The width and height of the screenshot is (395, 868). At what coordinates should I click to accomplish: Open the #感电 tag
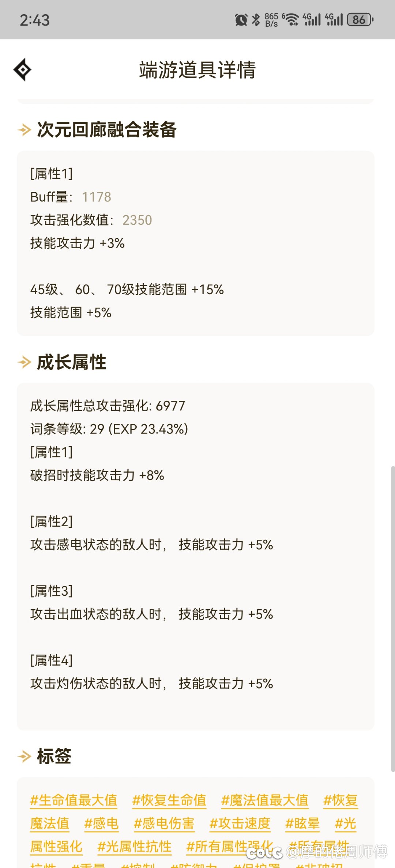click(101, 823)
